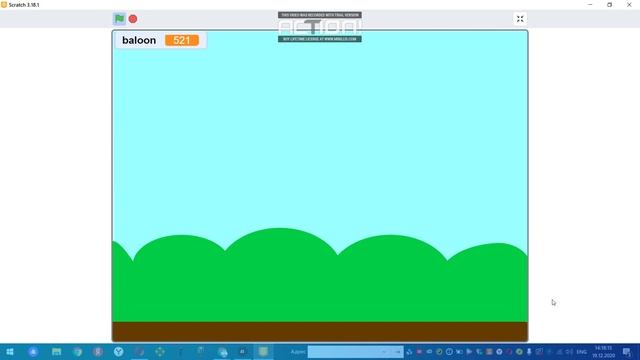
Task: Launch Yandex browser from the taskbar
Action: (118, 351)
